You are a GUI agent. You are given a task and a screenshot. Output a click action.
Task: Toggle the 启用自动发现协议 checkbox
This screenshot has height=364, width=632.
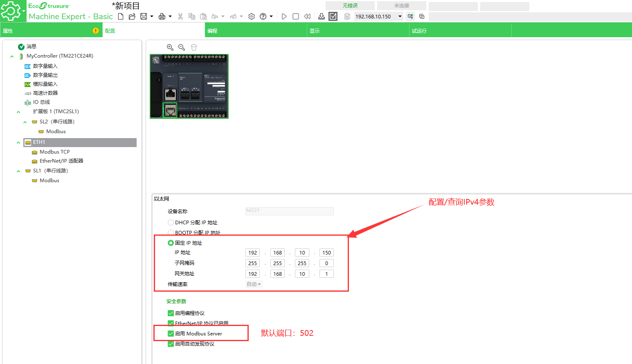click(x=171, y=344)
